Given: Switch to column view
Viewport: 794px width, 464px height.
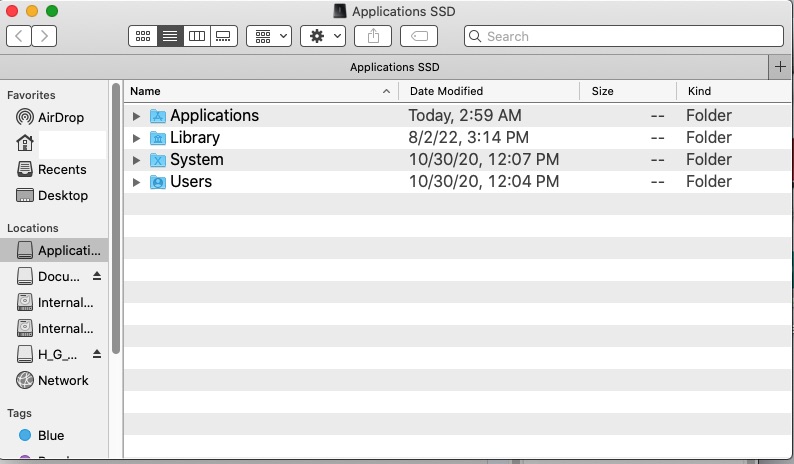Looking at the screenshot, I should 196,36.
